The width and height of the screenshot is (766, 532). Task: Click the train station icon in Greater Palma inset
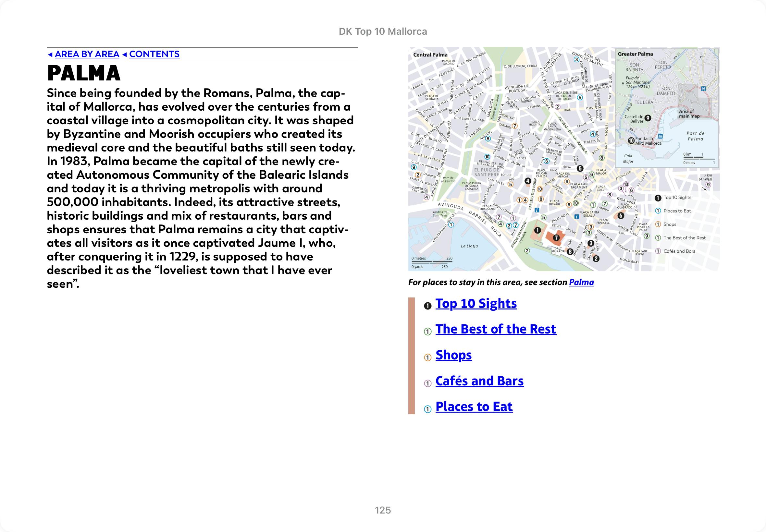(x=703, y=89)
